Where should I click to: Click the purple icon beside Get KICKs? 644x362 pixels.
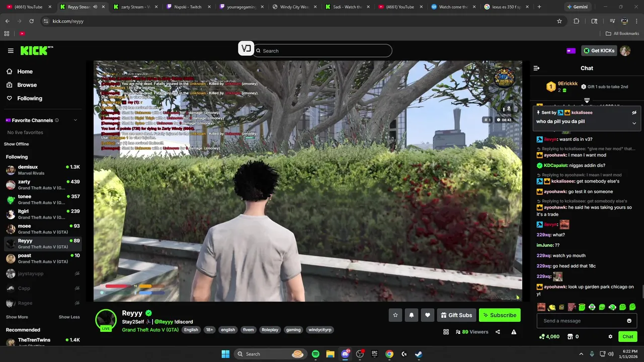tap(571, 51)
